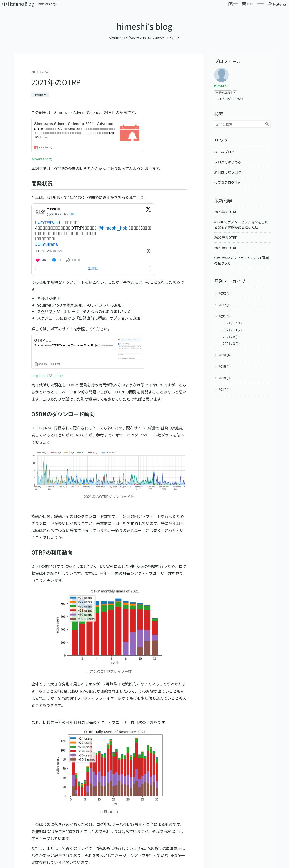289x868 pixels.
Task: Expand the 2022 (1) archive
Action: tap(216, 305)
